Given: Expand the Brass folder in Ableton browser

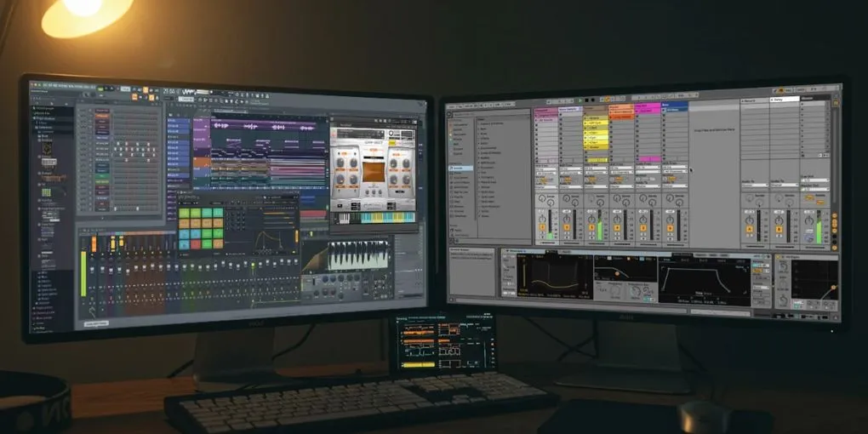Looking at the screenshot, I should click(483, 134).
